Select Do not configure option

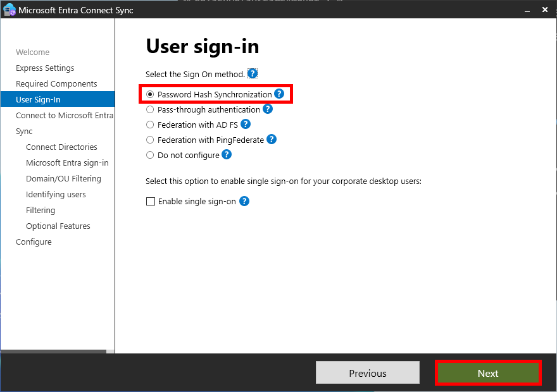click(149, 154)
